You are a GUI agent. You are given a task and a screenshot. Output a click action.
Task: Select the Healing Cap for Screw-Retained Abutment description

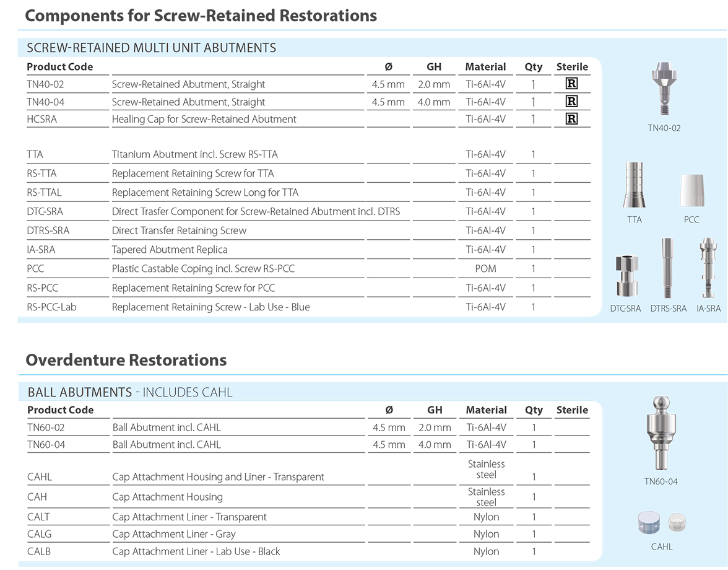point(204,119)
